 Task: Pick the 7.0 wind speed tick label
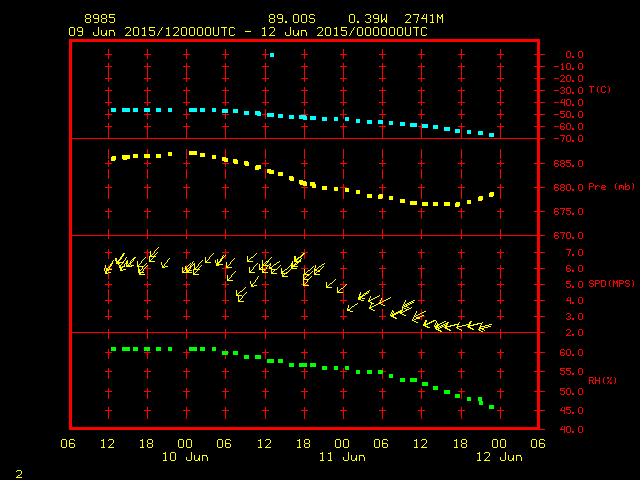[574, 253]
